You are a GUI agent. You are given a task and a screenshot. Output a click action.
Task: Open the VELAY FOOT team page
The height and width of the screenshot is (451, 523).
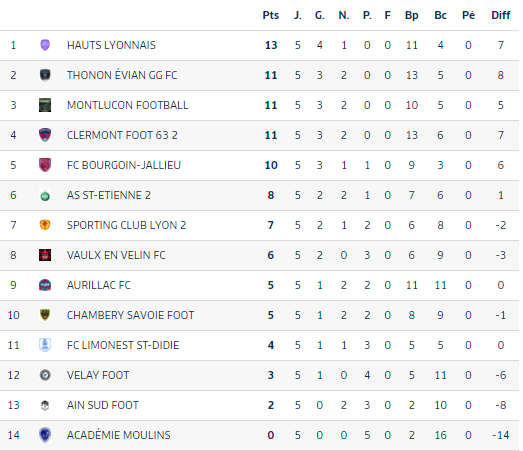click(98, 375)
